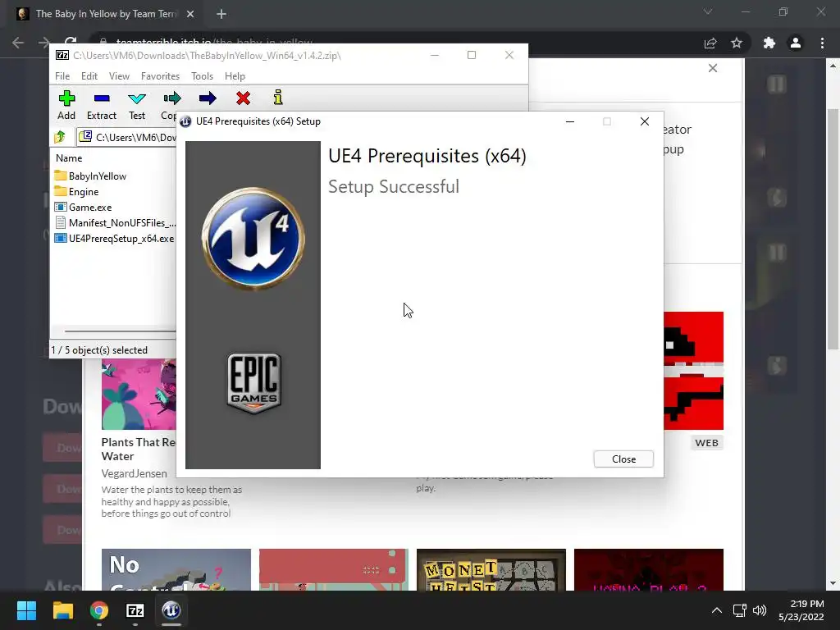Close The Baby In Yellow tab
The height and width of the screenshot is (630, 840).
190,14
